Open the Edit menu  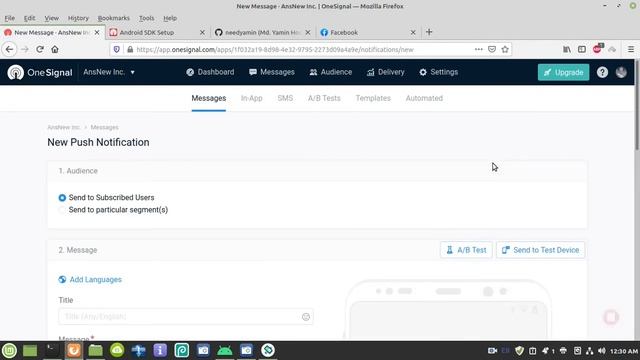[x=29, y=18]
